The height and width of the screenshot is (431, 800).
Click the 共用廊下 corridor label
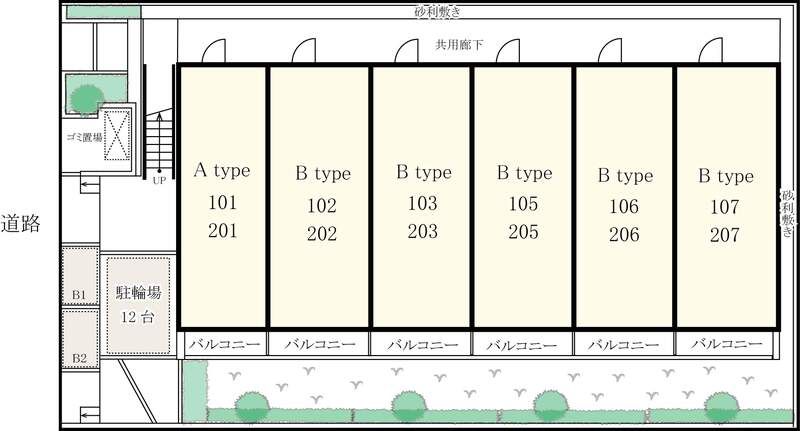click(x=459, y=45)
